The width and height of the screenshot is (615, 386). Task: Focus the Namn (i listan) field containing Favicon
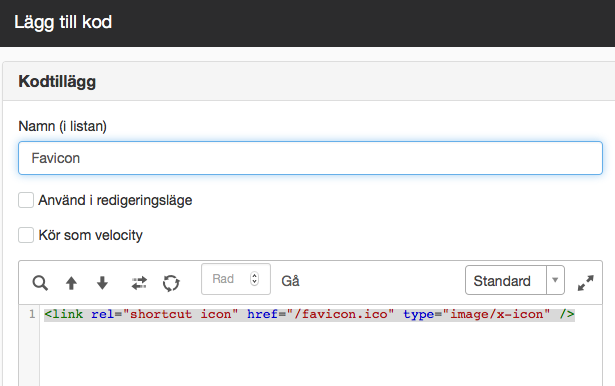pyautogui.click(x=310, y=158)
